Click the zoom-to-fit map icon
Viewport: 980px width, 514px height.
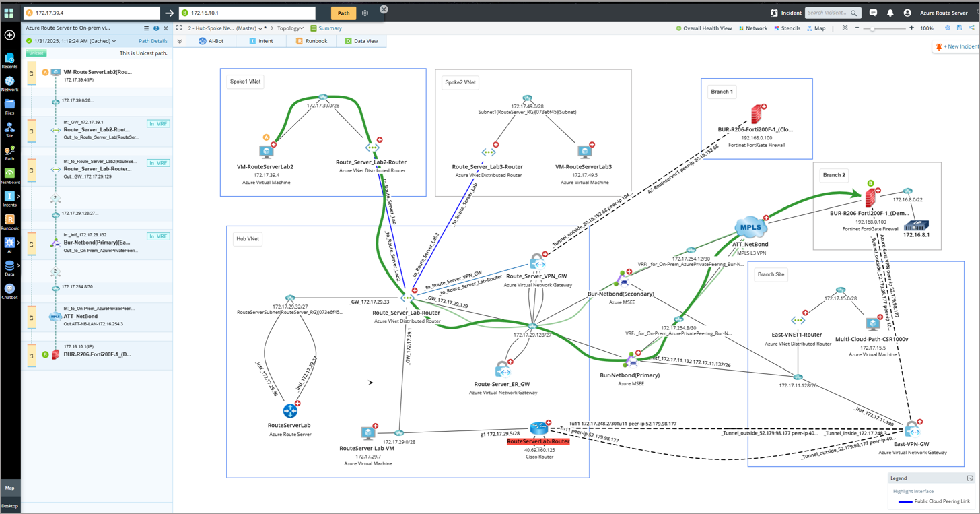(x=845, y=28)
